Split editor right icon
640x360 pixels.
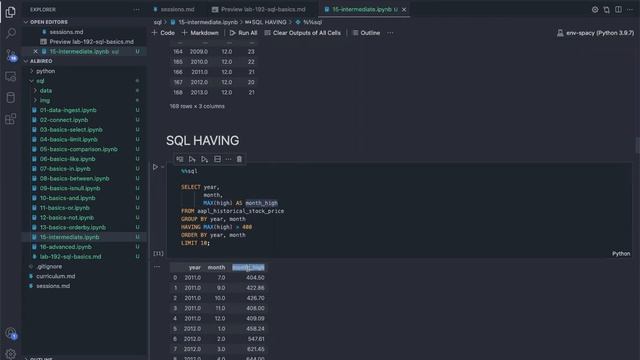[618, 9]
